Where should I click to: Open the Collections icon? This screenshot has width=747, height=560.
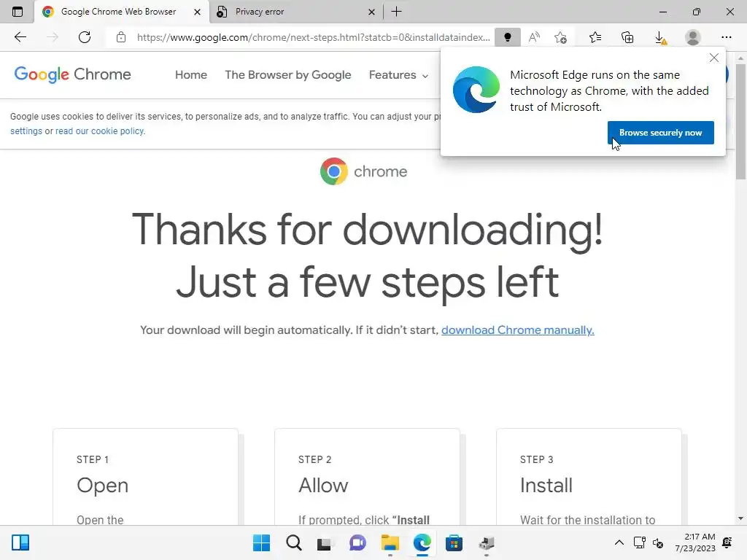point(627,37)
